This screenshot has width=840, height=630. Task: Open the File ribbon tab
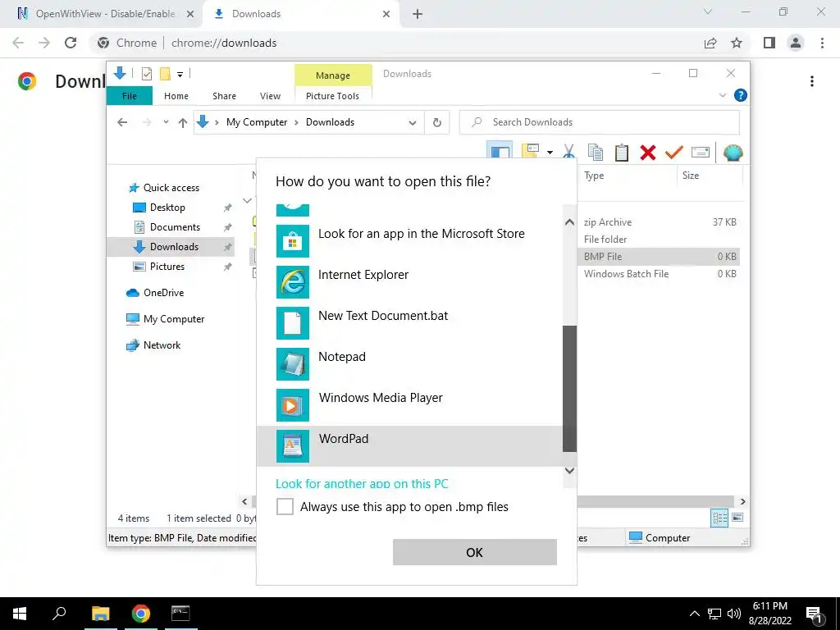tap(130, 96)
